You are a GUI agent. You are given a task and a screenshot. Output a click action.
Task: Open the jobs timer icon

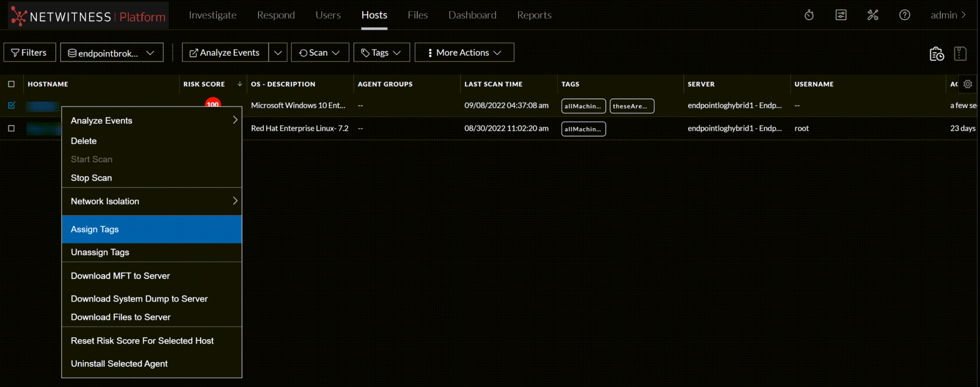pos(809,15)
